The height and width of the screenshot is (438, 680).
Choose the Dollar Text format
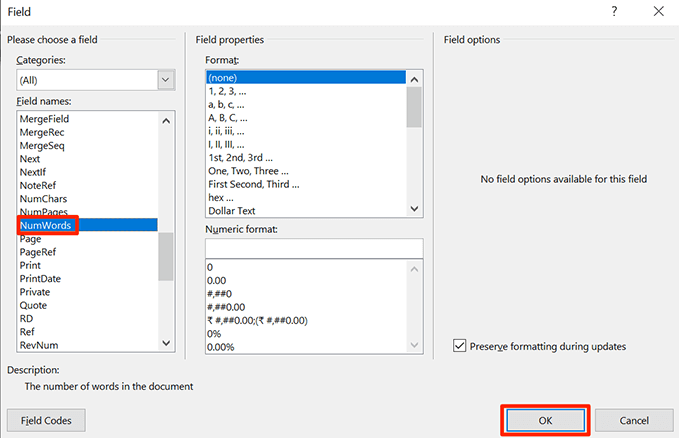232,210
